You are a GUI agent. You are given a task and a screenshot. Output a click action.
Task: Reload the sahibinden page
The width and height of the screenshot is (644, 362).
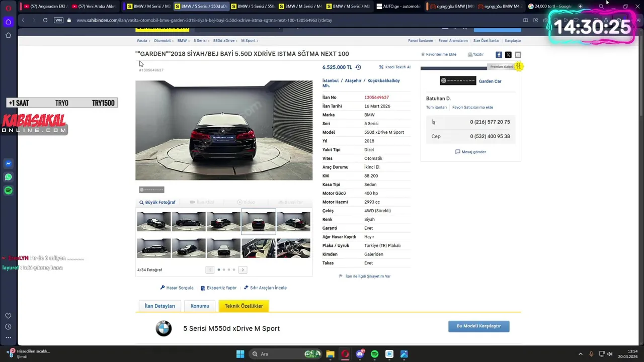coord(45,20)
